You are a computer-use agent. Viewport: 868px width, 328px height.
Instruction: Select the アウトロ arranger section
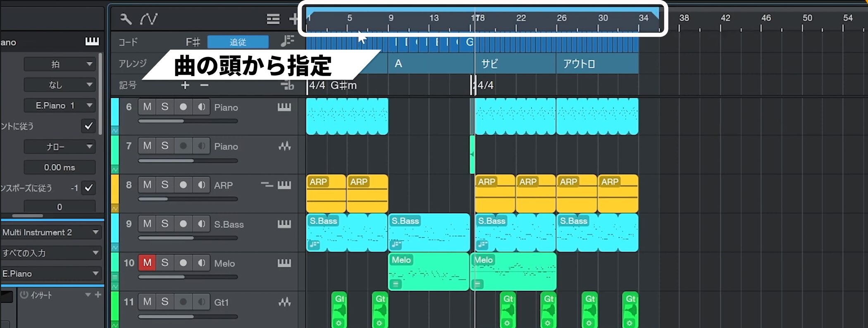tap(596, 64)
